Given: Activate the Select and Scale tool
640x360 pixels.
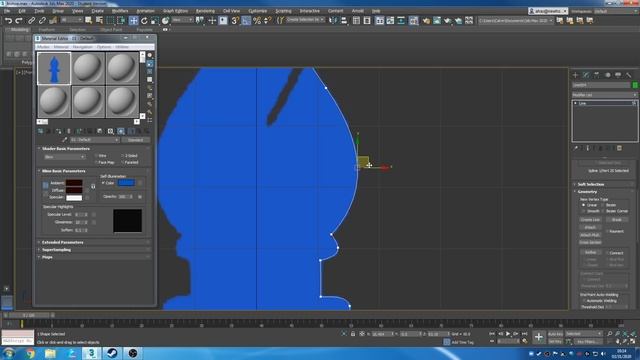Looking at the screenshot, I should tap(155, 20).
